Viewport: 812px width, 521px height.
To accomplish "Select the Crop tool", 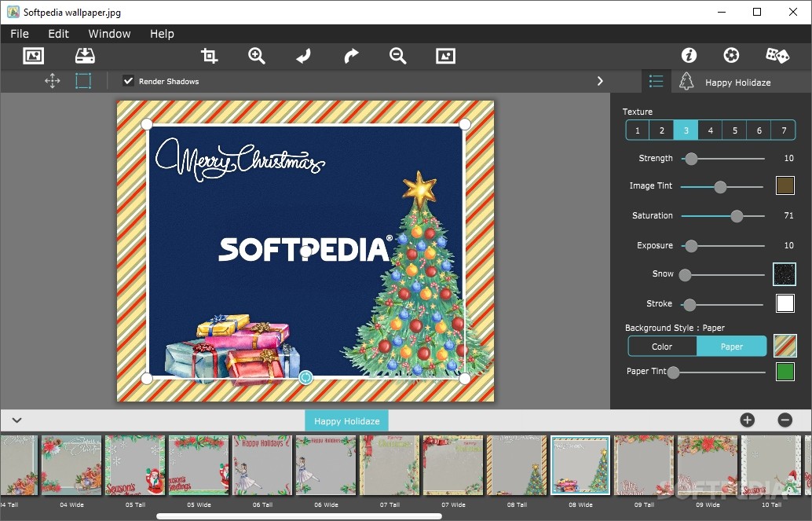I will point(209,56).
